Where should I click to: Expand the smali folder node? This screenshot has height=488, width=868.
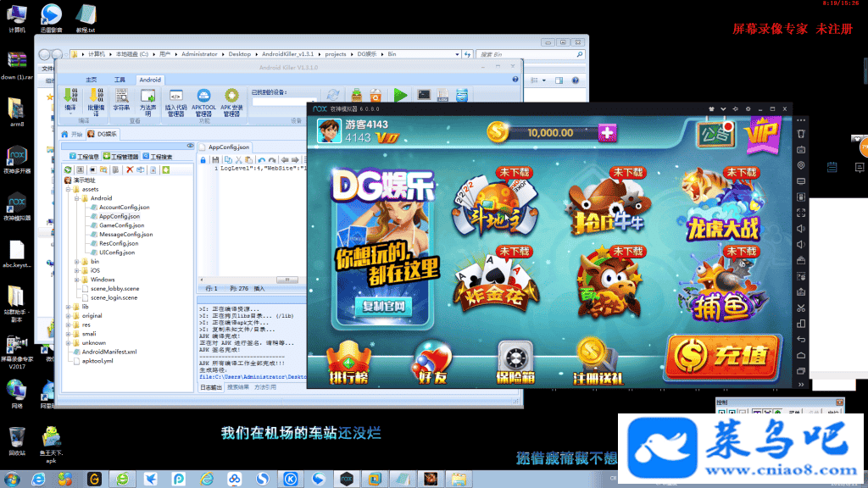(x=68, y=334)
